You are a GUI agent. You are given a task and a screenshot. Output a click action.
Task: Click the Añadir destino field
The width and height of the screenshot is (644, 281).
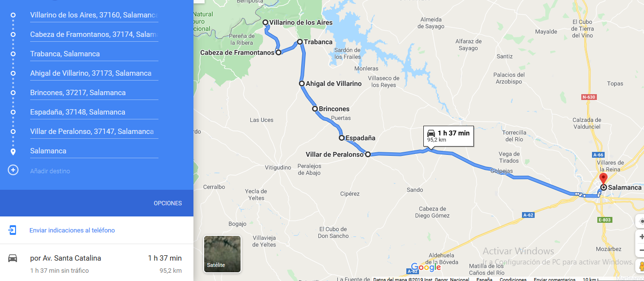click(x=94, y=171)
